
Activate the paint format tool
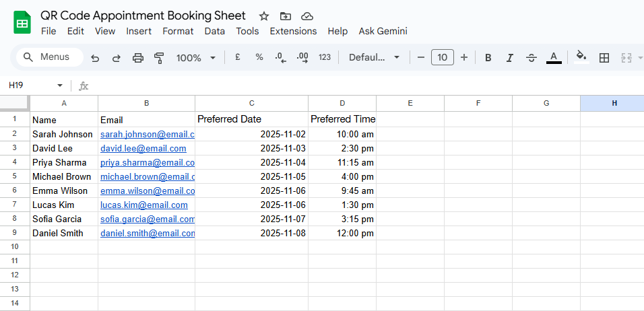159,58
